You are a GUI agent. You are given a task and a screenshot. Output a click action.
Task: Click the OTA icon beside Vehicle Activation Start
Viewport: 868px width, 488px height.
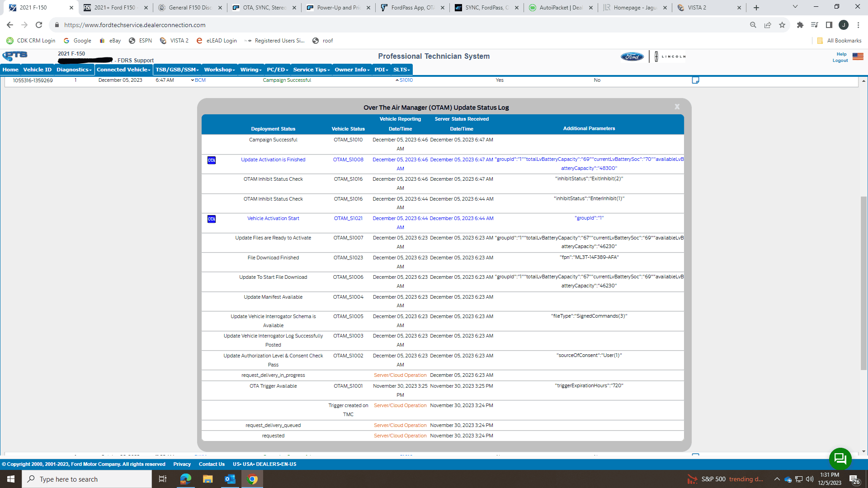click(x=211, y=219)
